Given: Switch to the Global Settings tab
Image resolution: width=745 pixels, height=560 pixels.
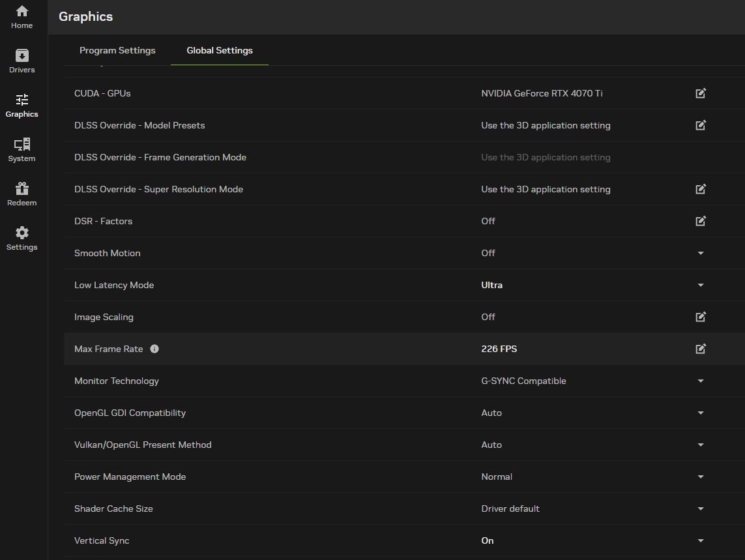Looking at the screenshot, I should point(220,50).
